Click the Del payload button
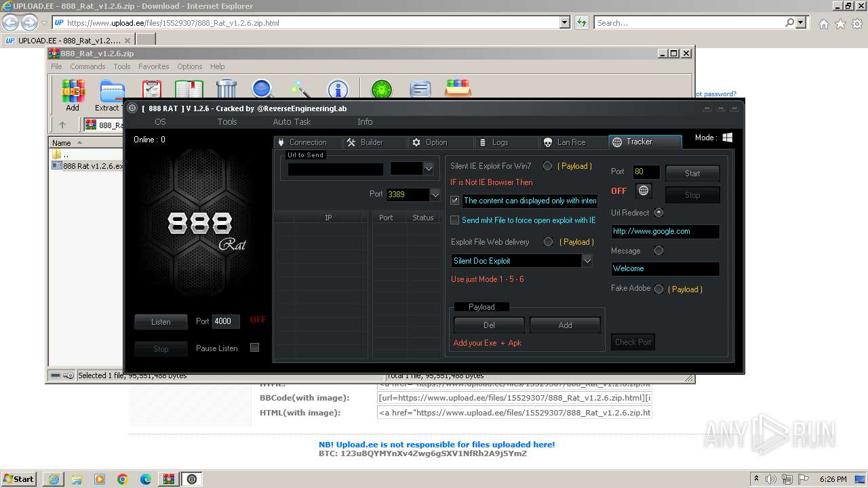 (x=489, y=325)
